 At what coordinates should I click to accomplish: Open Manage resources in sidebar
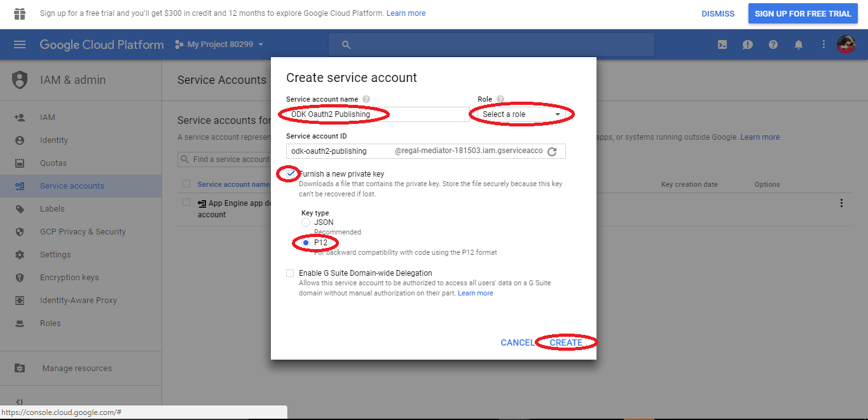tap(77, 368)
